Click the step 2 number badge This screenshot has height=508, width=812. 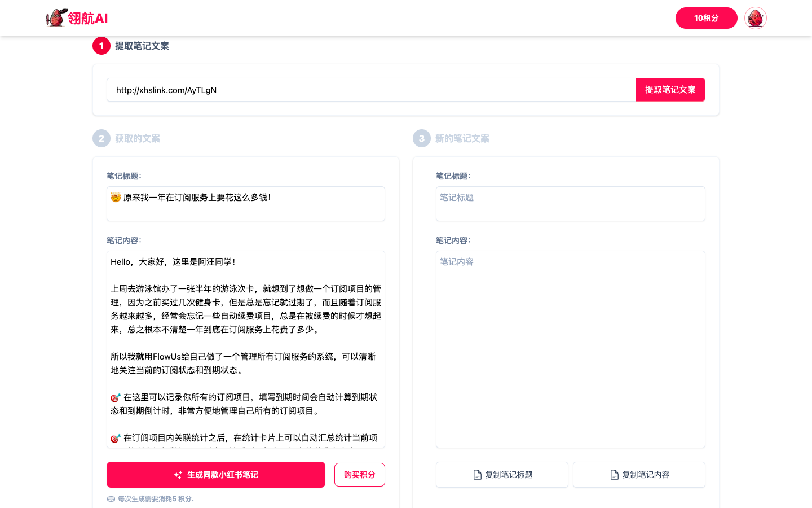coord(101,138)
